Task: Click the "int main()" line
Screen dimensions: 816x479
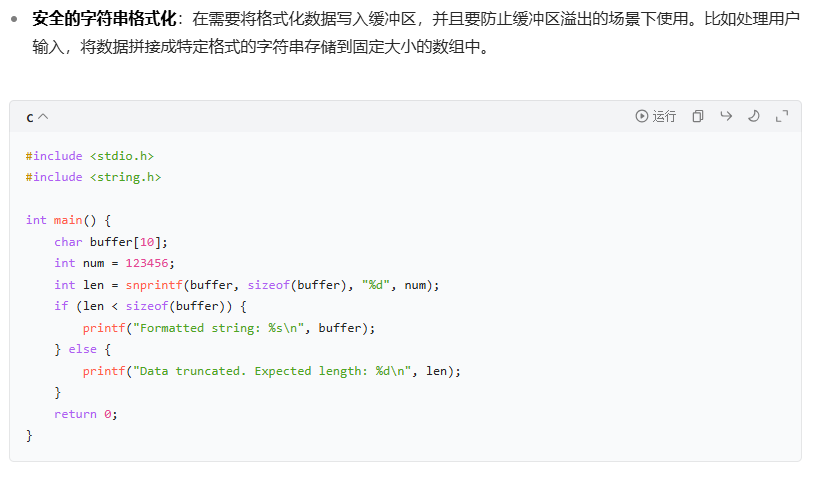Action: pyautogui.click(x=68, y=220)
